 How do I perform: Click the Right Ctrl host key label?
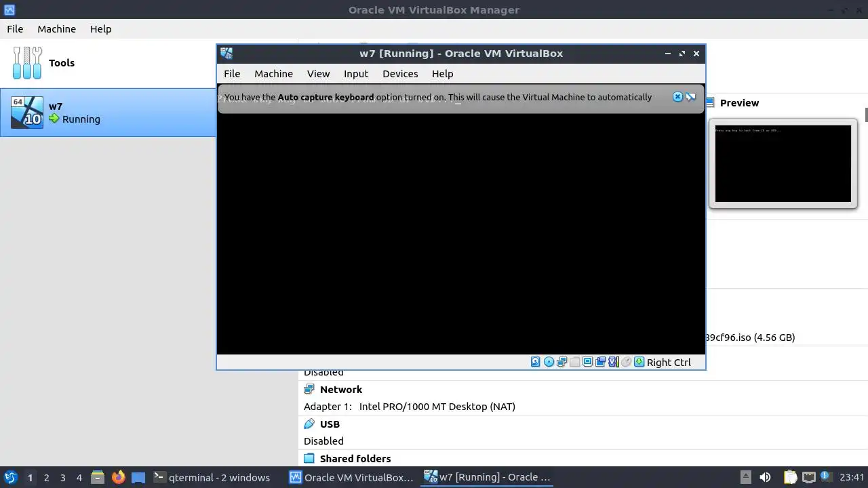click(x=669, y=363)
